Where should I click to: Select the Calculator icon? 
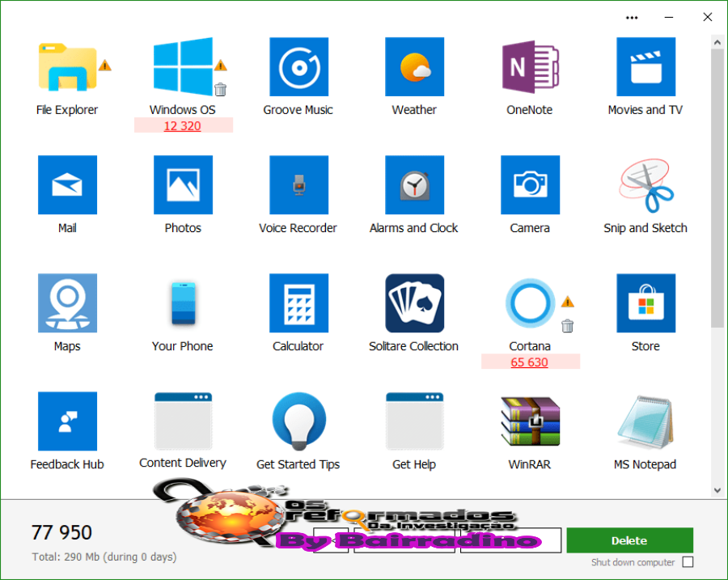pos(298,303)
